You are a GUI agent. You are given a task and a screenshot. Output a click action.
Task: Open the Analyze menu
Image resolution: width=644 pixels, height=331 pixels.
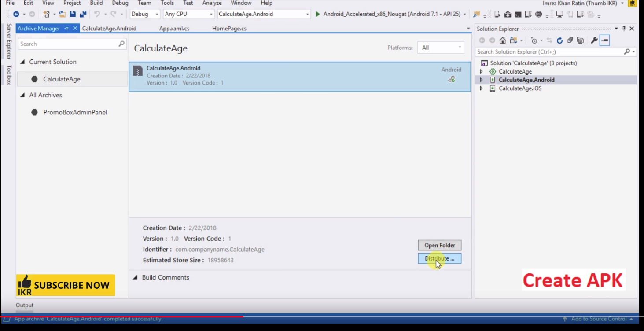click(x=212, y=3)
